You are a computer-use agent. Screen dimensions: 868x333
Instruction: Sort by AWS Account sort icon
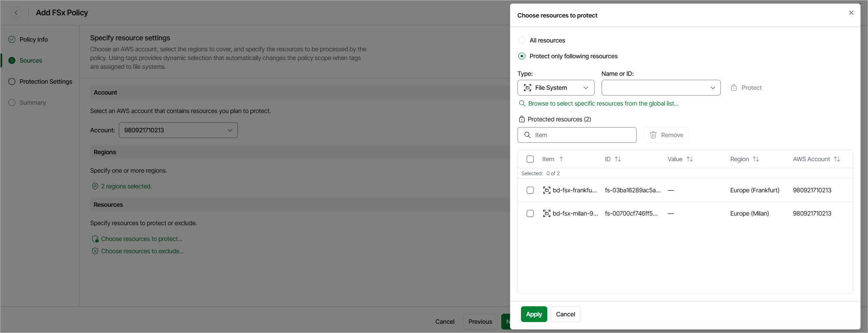(837, 159)
